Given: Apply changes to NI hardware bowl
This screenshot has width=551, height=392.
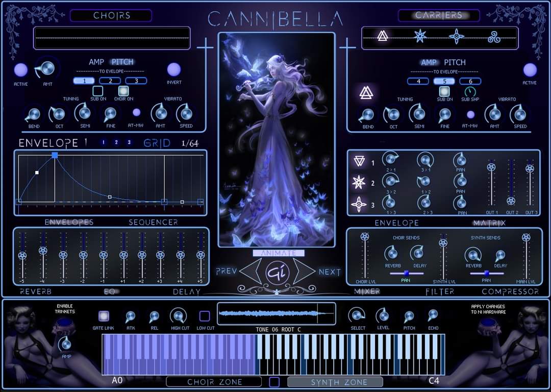Looking at the screenshot, I should (x=488, y=323).
